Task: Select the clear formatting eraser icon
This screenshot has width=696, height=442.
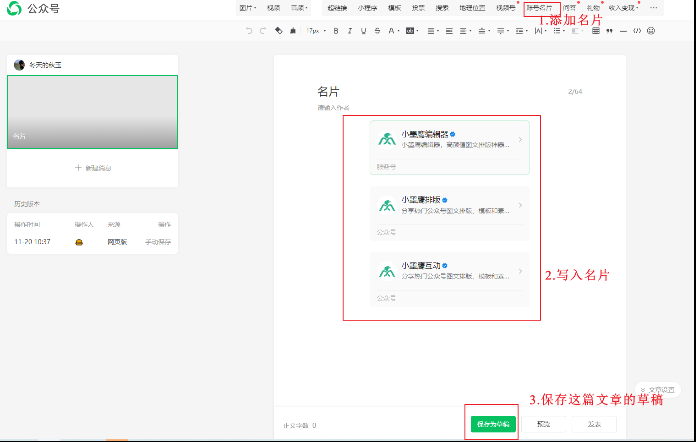Action: [278, 31]
